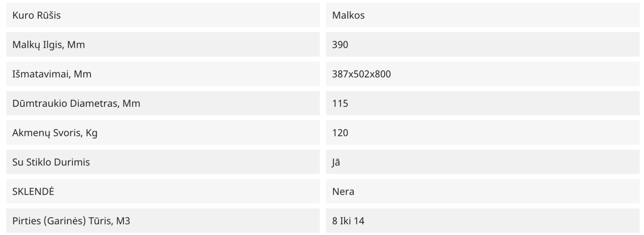Select the 115 chimney diameter value
Screen dimensions: 644x235
[x=340, y=104]
